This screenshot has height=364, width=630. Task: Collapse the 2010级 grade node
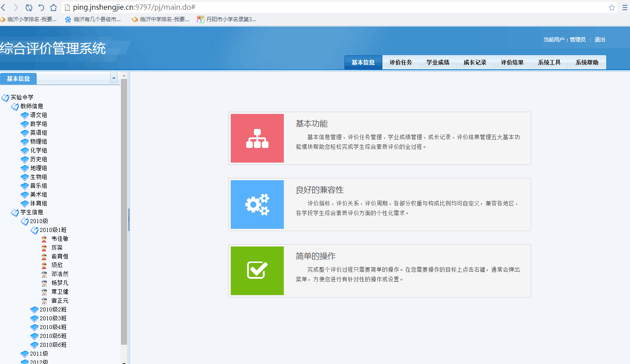click(x=25, y=221)
